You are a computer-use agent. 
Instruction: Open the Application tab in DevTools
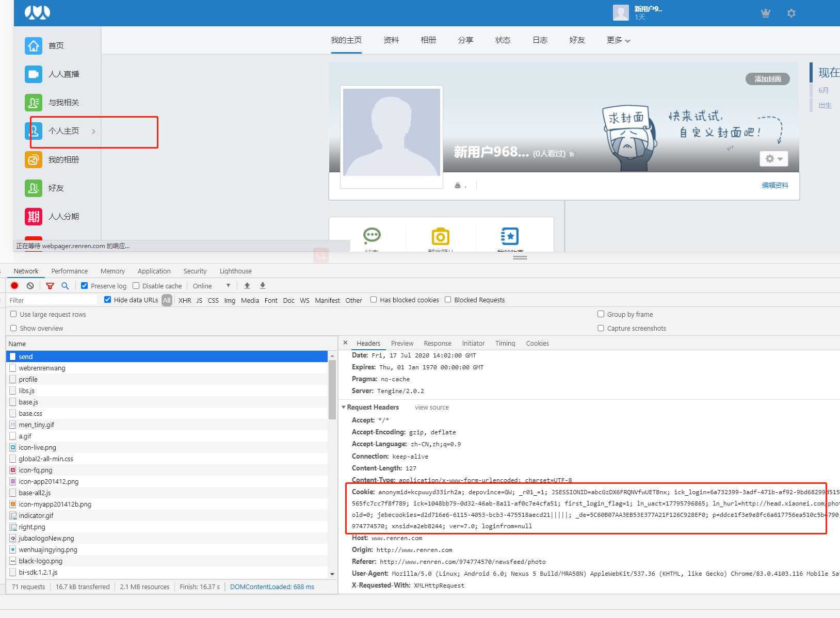154,271
